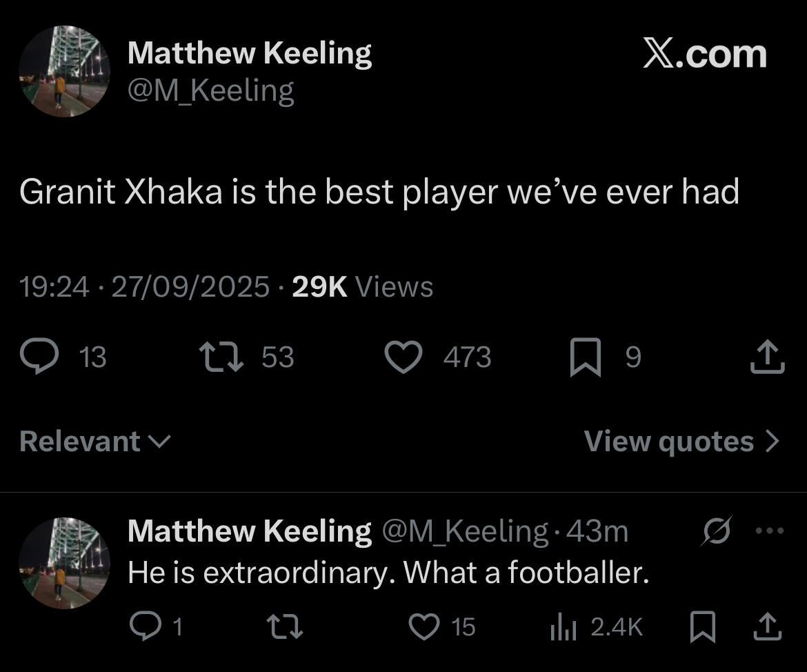Open Matthew Keeling's profile picture at top
The image size is (807, 672).
point(64,72)
